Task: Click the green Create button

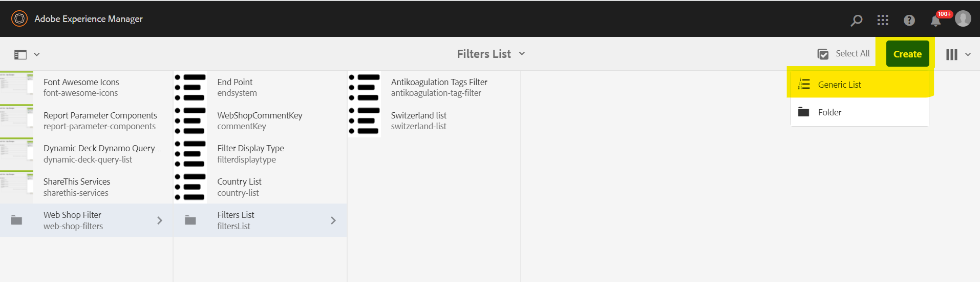Action: coord(907,54)
